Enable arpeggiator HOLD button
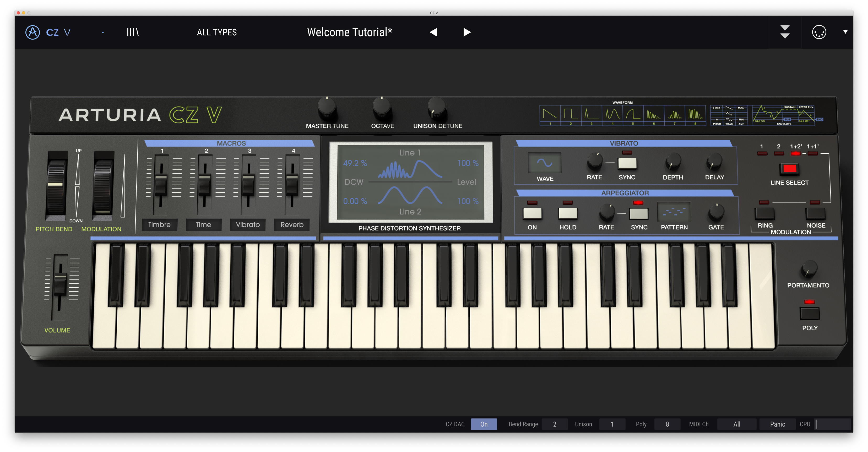868x452 pixels. [x=568, y=213]
